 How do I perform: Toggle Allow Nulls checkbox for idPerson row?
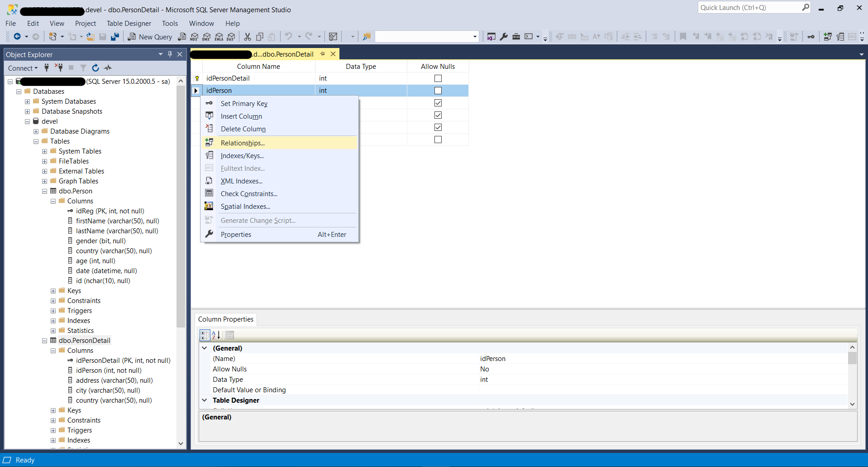pos(438,91)
